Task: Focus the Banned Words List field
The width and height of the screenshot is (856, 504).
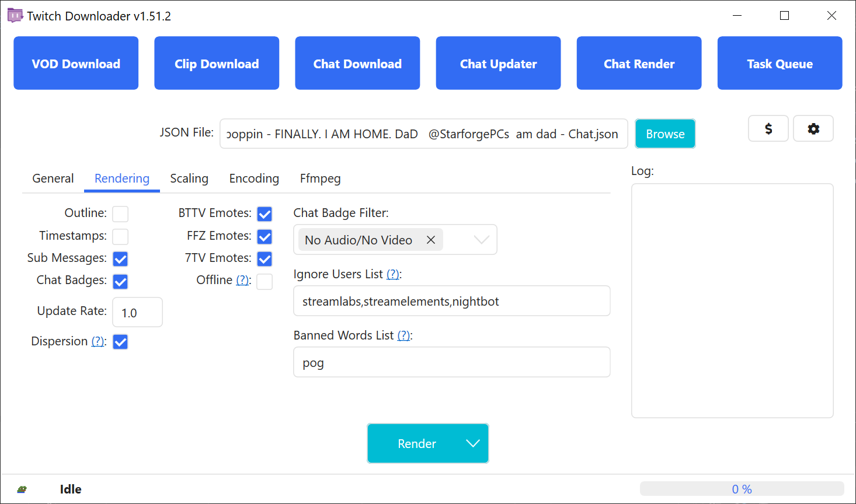Action: (452, 362)
